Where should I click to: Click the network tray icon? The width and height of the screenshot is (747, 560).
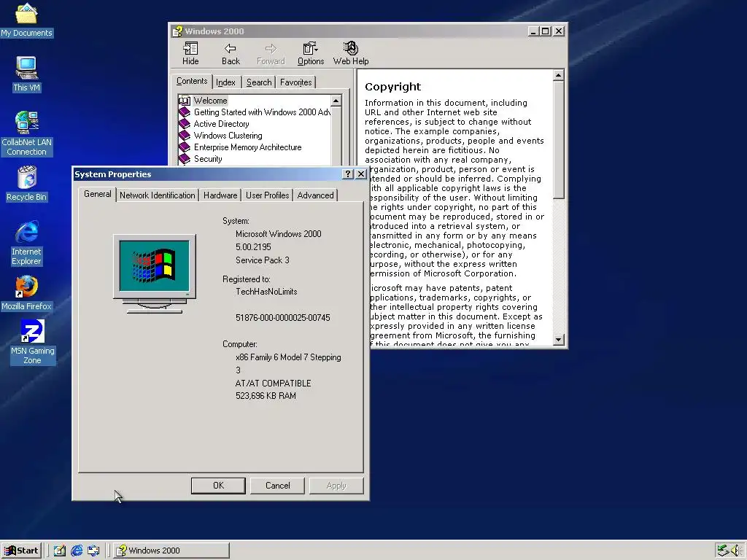pos(723,551)
